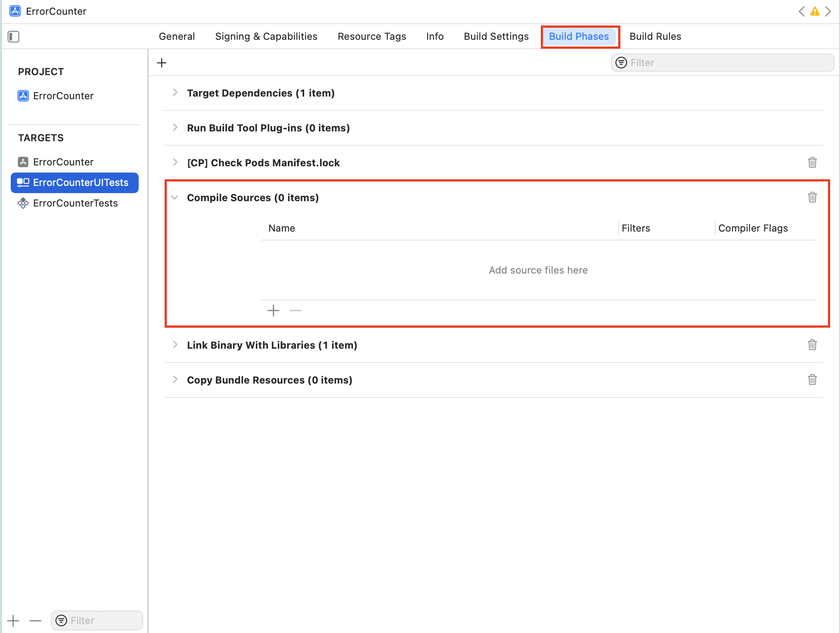840x633 pixels.
Task: Click the Compiler Flags column header
Action: pyautogui.click(x=753, y=228)
